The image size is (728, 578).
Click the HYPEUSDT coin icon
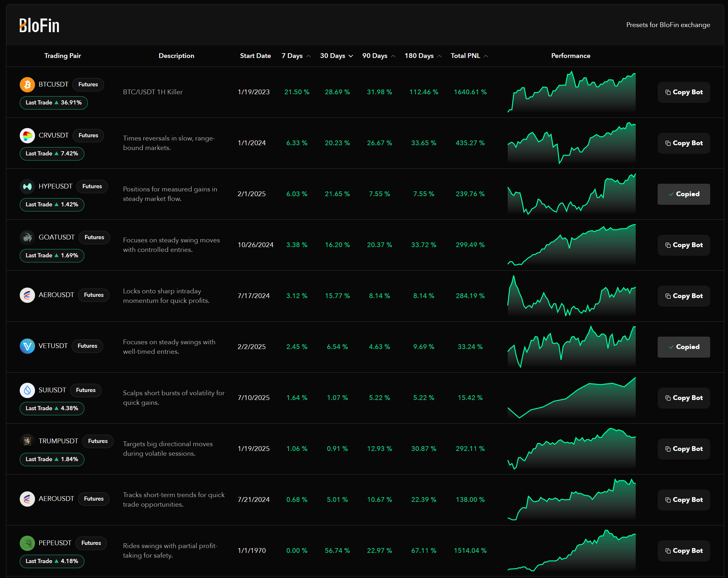coord(27,187)
